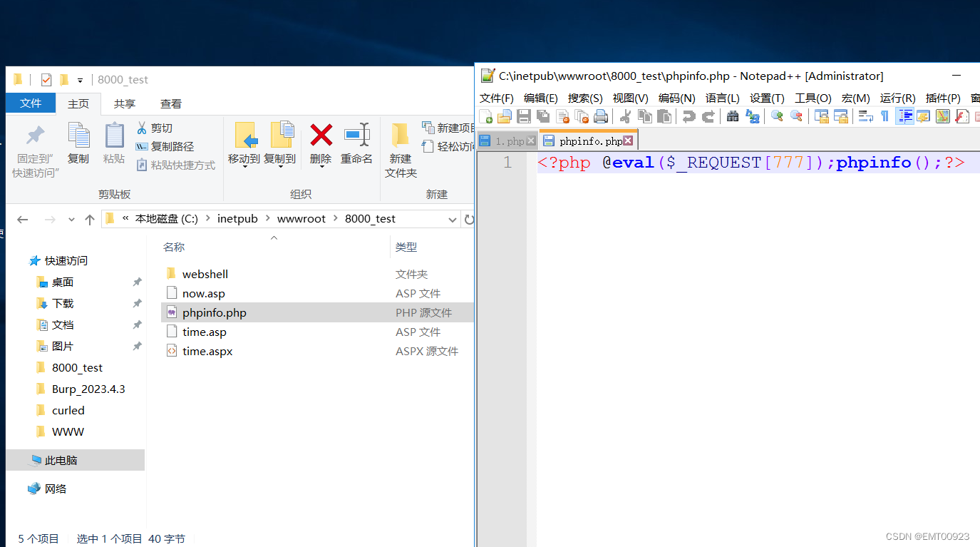Expand the « chevron before 本地磁盘 (C:)
980x547 pixels.
pyautogui.click(x=125, y=219)
